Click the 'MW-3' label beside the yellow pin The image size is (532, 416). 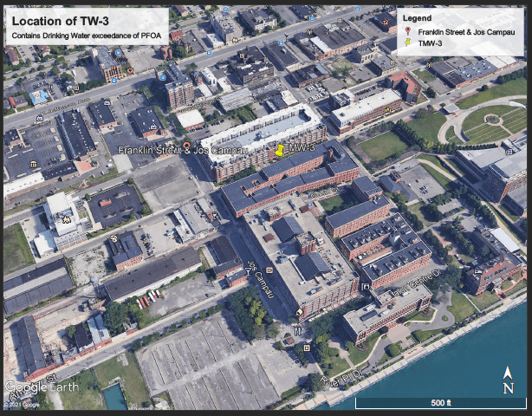301,149
